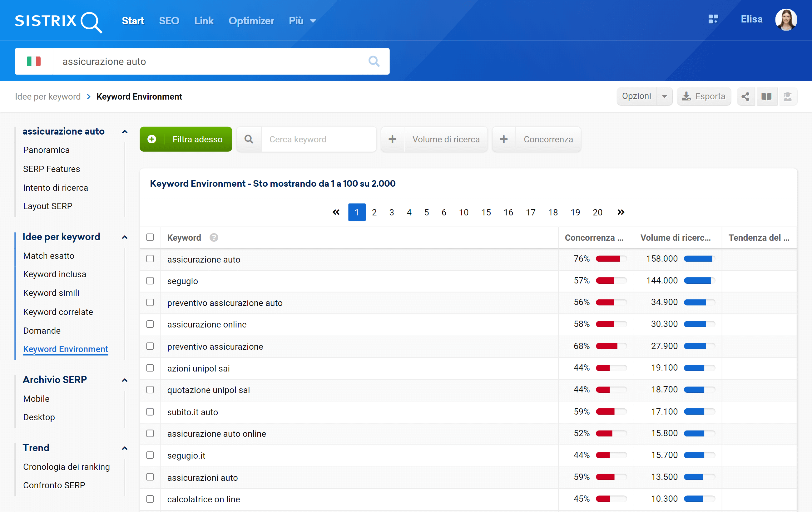Check the box for assicurazione auto row
This screenshot has width=812, height=512.
coord(150,259)
